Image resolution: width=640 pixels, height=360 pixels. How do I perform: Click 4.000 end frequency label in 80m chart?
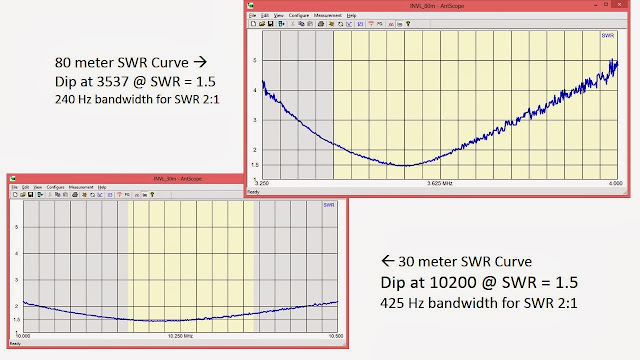click(616, 183)
